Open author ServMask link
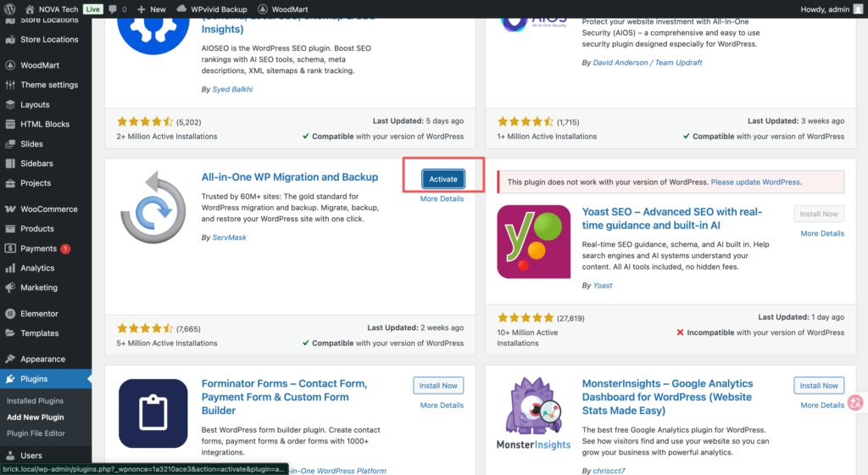Screen dimensions: 868x475 229,237
